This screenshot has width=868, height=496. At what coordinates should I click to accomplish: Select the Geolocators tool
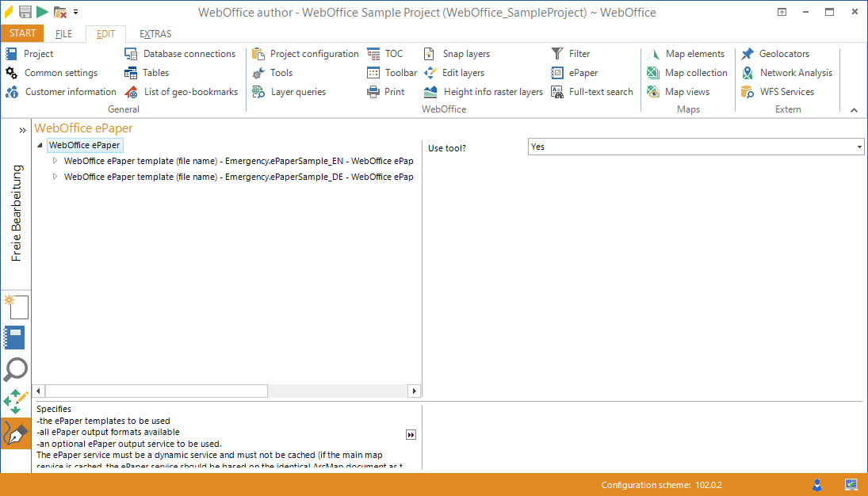click(781, 53)
